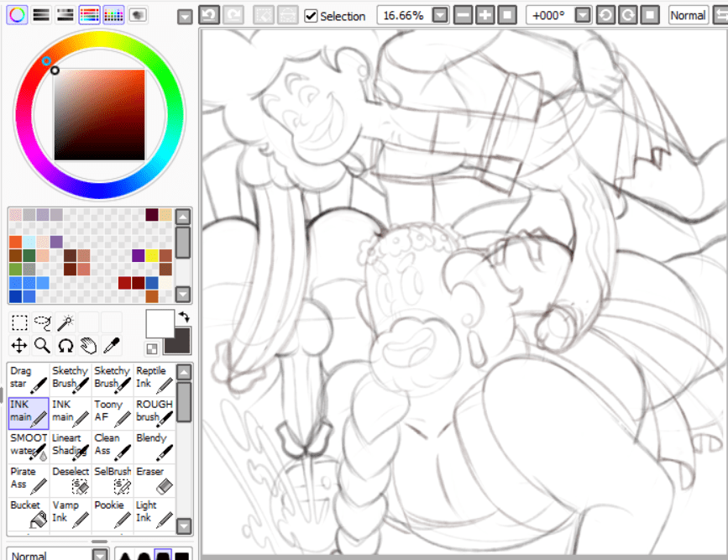Pick the eyedropper color picker tool
Image resolution: width=728 pixels, height=560 pixels.
(111, 345)
